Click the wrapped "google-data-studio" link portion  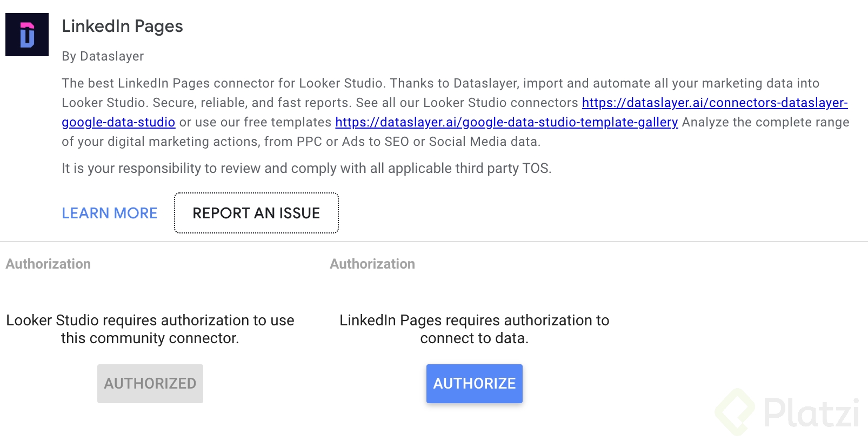(x=118, y=122)
